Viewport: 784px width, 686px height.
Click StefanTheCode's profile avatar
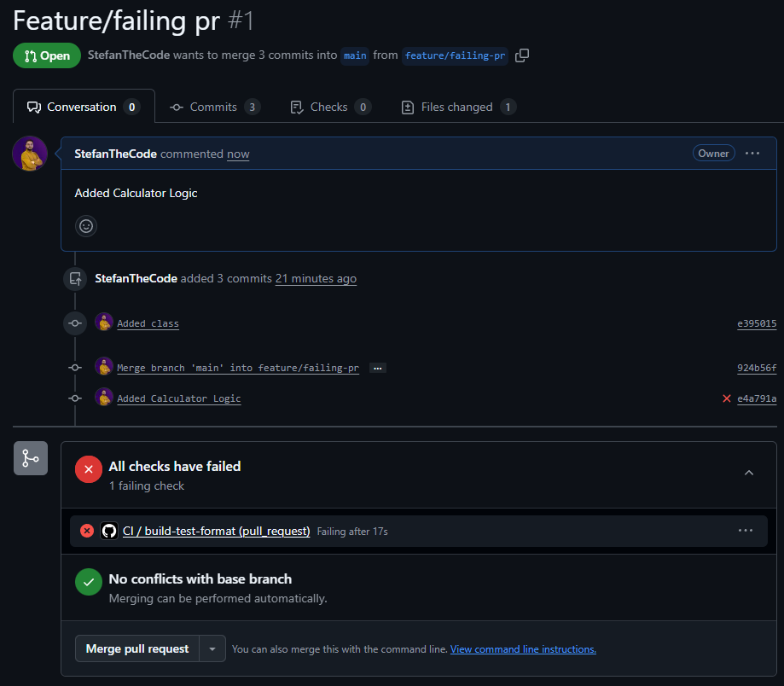(x=29, y=153)
